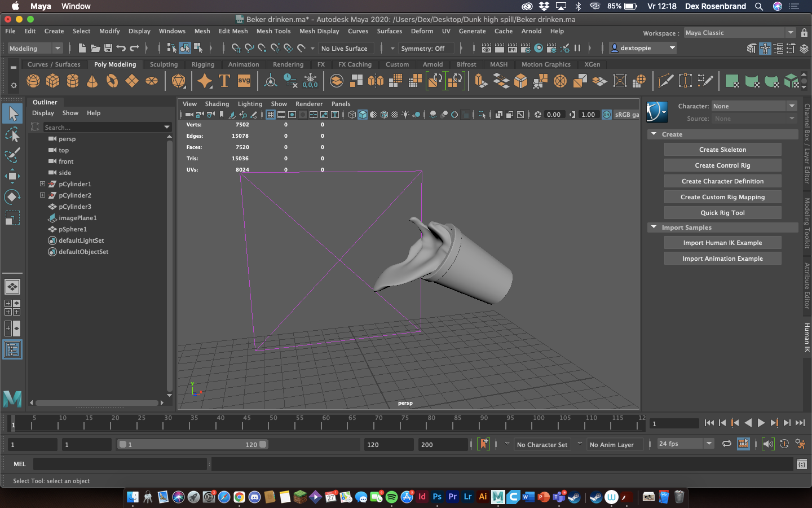The height and width of the screenshot is (508, 812).
Task: Click the playback range slider bar
Action: pyautogui.click(x=192, y=445)
